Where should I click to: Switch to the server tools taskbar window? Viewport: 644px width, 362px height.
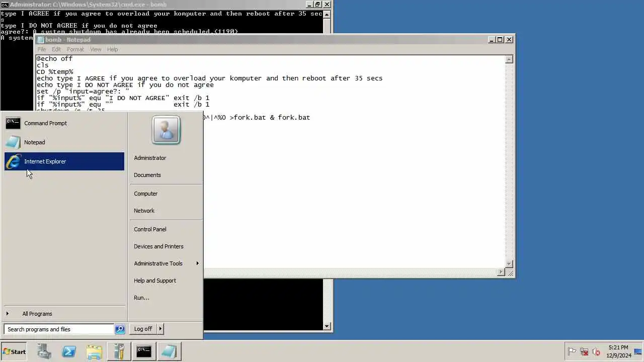click(119, 351)
